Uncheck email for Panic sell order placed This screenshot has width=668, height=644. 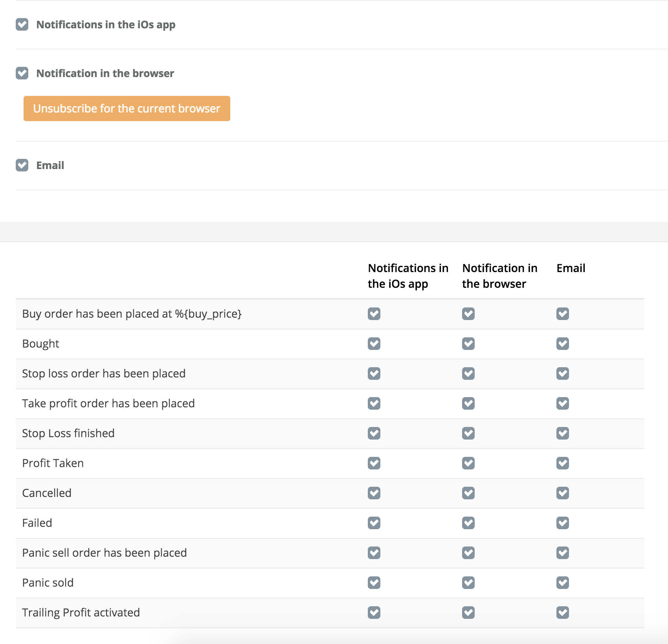tap(563, 553)
